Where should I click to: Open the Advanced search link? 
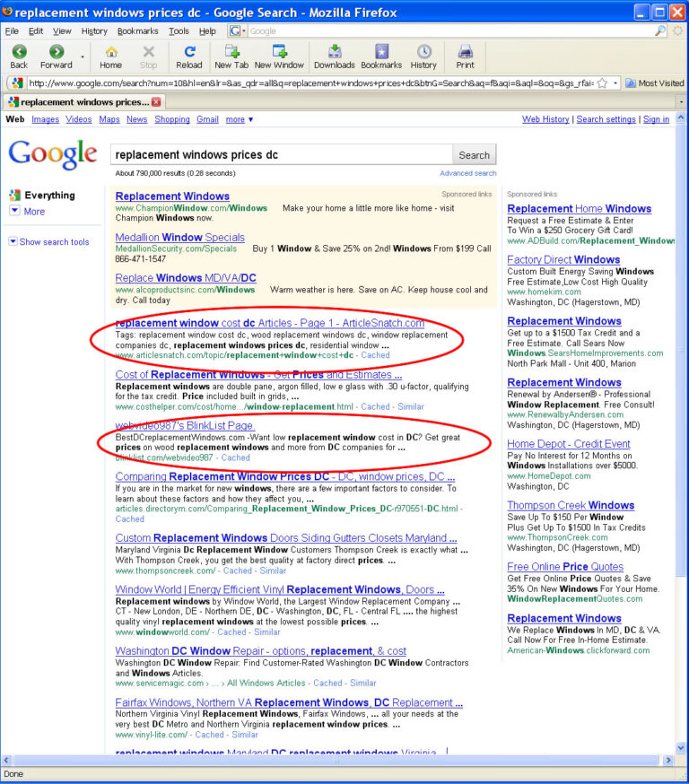pos(468,173)
